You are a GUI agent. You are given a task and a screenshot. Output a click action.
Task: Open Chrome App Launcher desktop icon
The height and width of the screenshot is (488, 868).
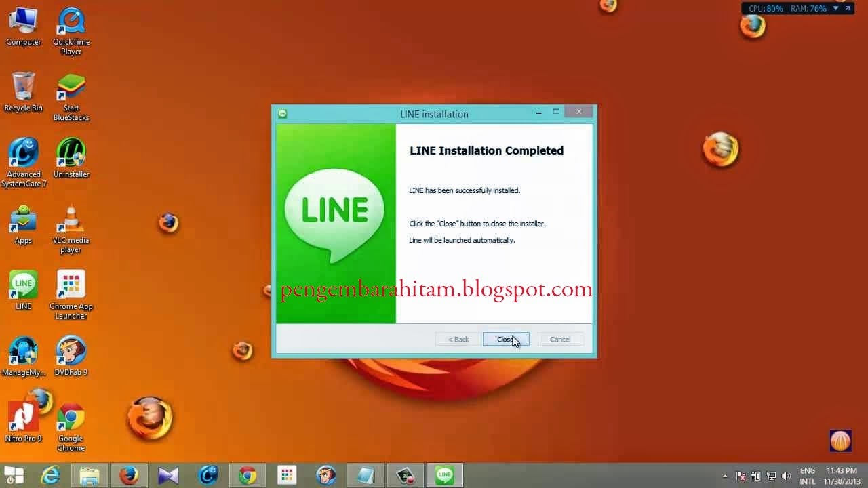coord(71,296)
